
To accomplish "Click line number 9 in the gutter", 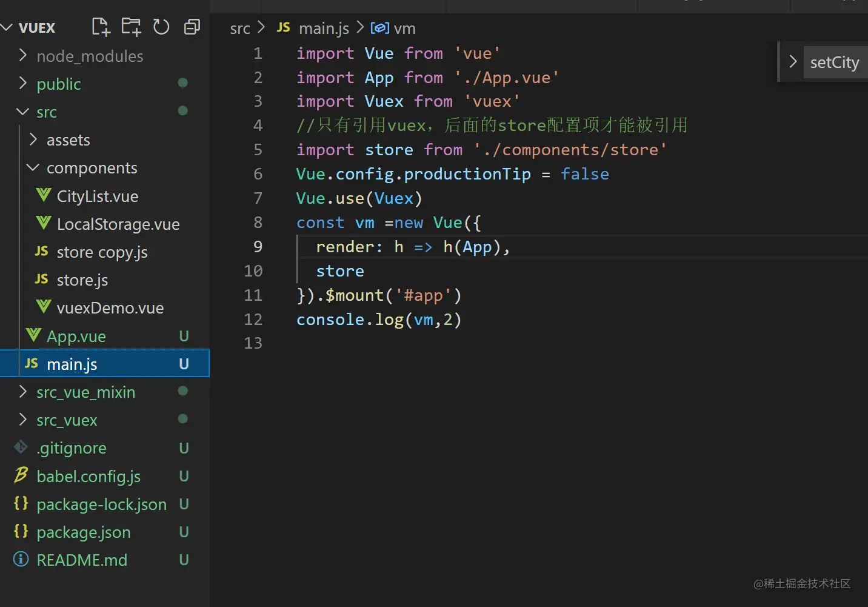I will (258, 247).
